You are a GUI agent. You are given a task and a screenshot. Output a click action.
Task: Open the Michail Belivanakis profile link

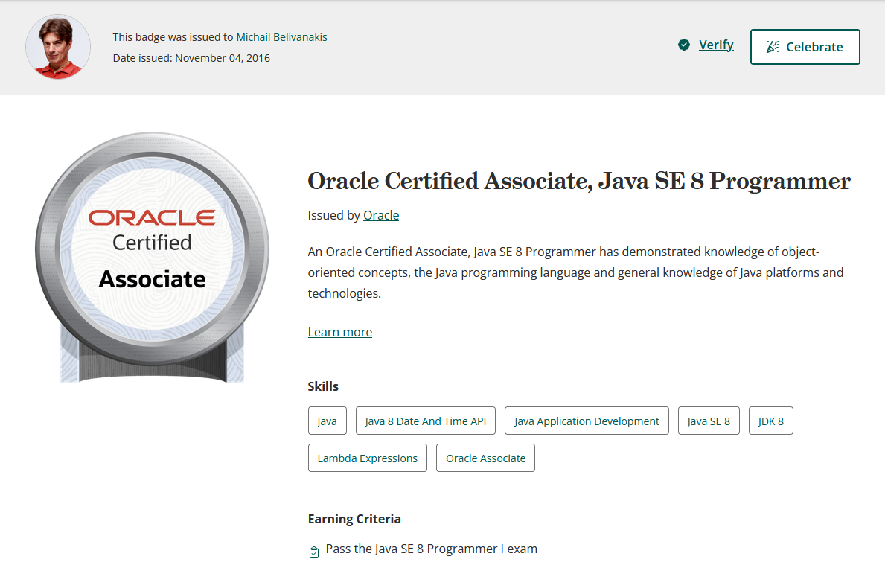[281, 36]
